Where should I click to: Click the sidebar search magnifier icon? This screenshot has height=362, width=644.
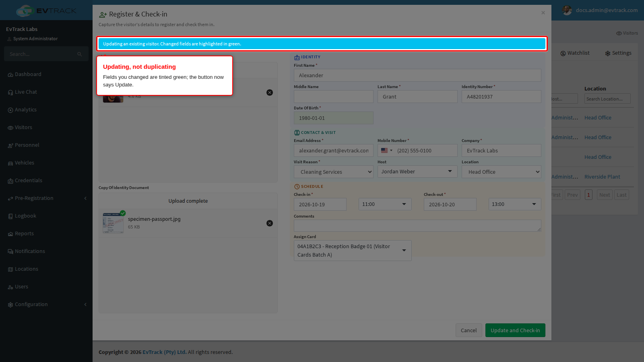tap(80, 54)
